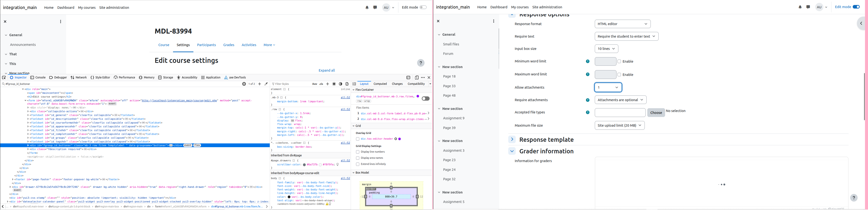Open messages chat icon in right window
The image size is (868, 210).
(808, 7)
